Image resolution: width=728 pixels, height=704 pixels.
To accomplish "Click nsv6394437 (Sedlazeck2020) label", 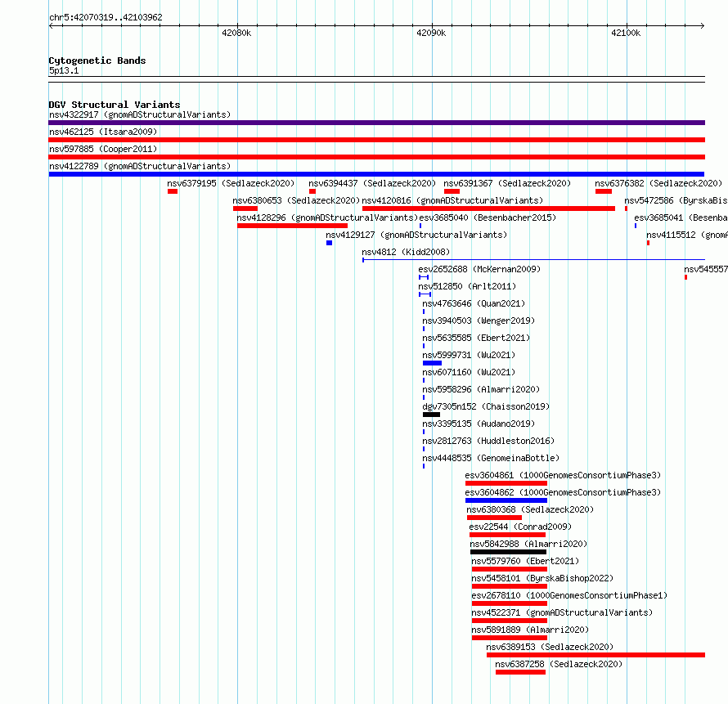I will 372,183.
